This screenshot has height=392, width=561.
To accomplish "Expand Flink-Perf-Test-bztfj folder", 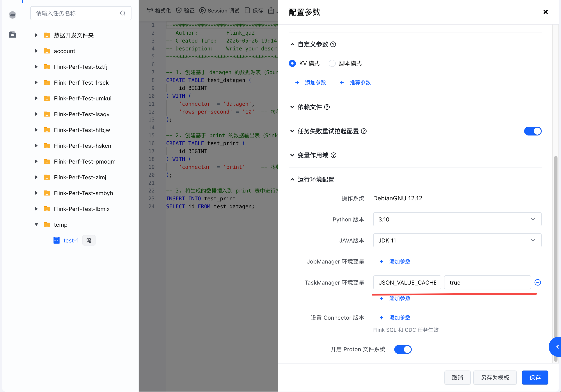I will click(x=36, y=67).
